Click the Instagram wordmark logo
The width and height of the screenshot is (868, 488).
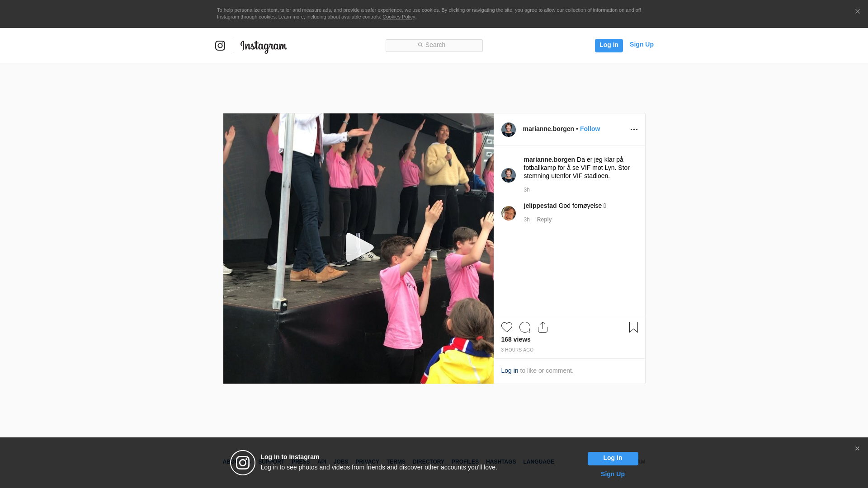(264, 47)
